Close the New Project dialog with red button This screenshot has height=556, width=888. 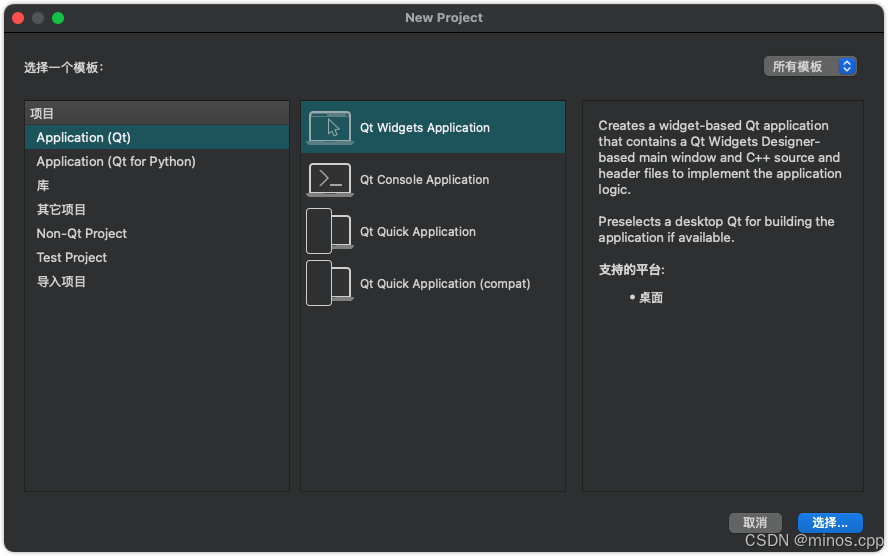(x=18, y=18)
